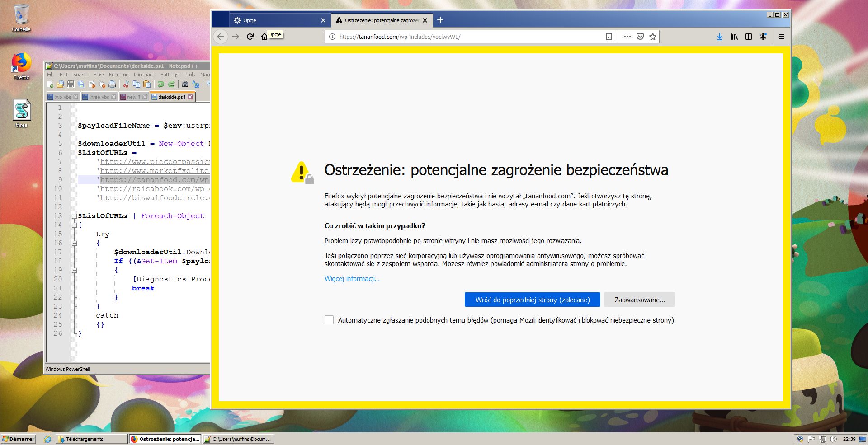Switch to the Opcje browser tab
This screenshot has height=445, width=868.
pyautogui.click(x=271, y=20)
